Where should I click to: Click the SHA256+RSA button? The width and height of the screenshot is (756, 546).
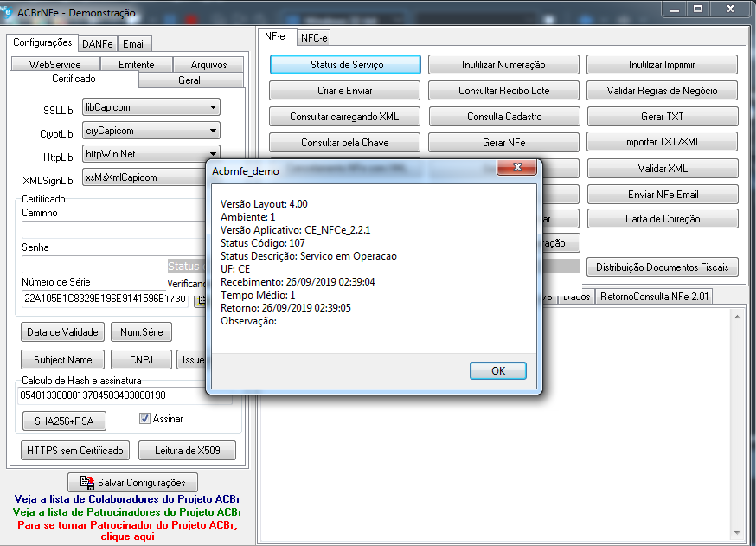(x=64, y=421)
